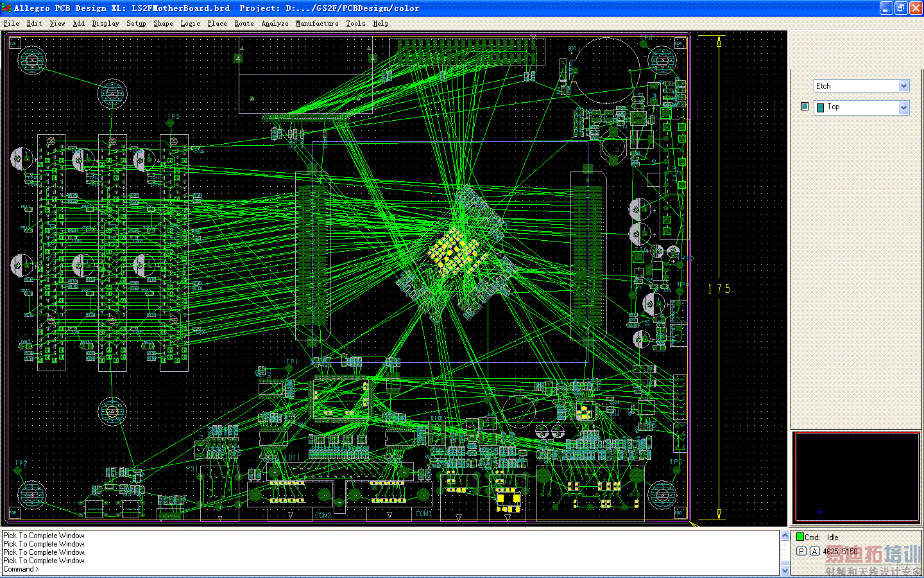Viewport: 924px width, 578px height.
Task: Click the green Cmd status indicator
Action: click(x=800, y=537)
